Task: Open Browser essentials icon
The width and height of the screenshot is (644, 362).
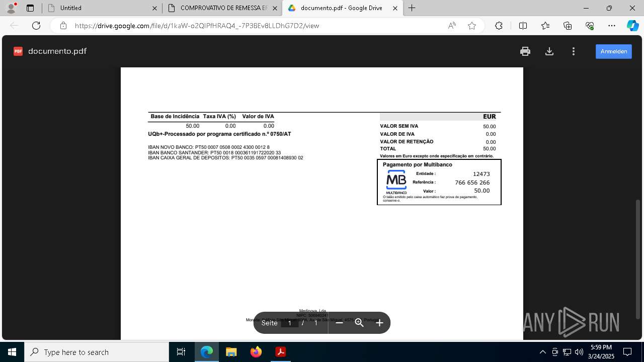Action: point(590,26)
